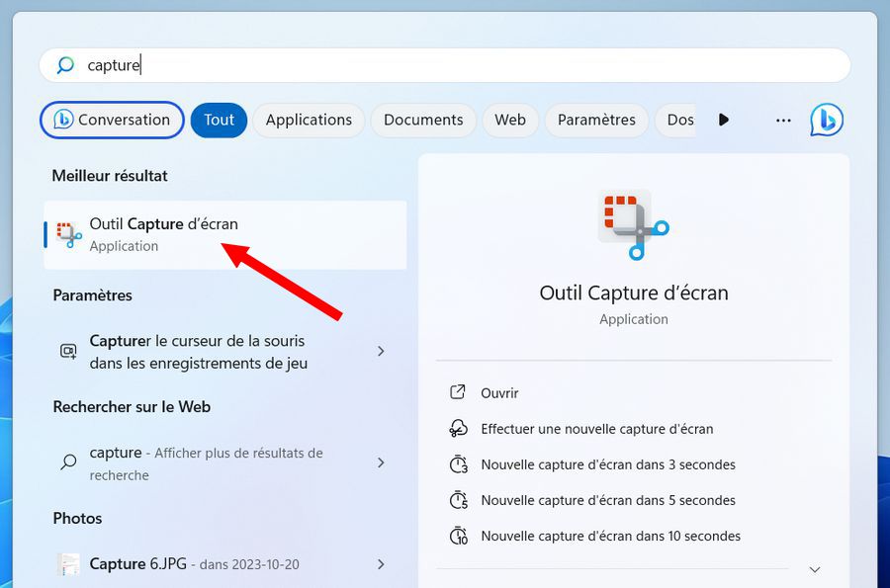The width and height of the screenshot is (890, 588).
Task: Expand the Capture 6.JPG result chevron
Action: [381, 564]
